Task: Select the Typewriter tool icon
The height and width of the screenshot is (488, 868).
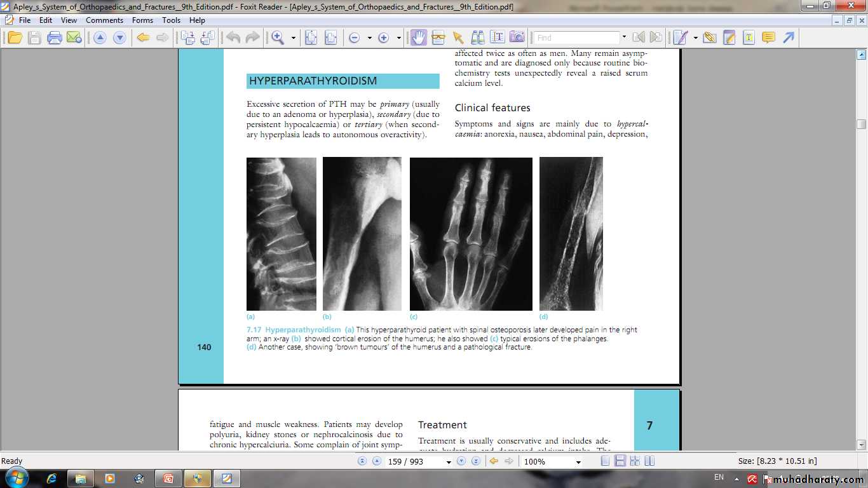Action: pyautogui.click(x=749, y=37)
